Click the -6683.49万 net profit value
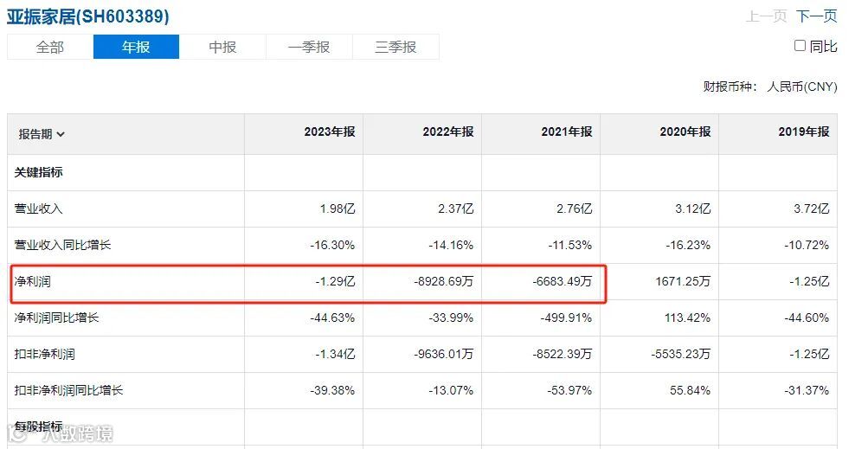 [563, 281]
